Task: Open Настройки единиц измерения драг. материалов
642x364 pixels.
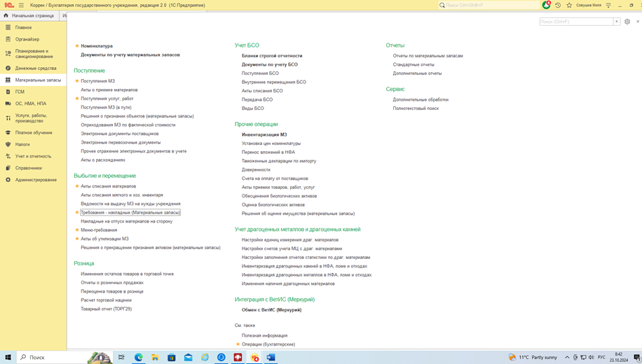Action: (x=290, y=240)
